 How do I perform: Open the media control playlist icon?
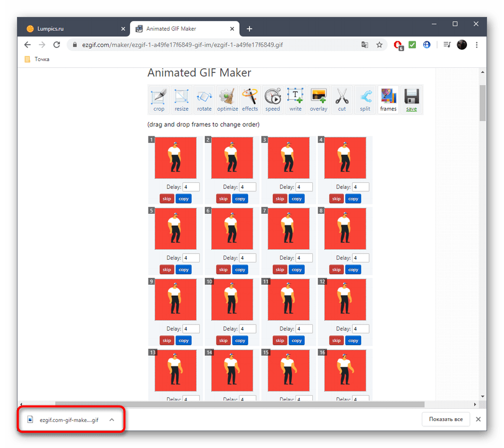coord(447,45)
